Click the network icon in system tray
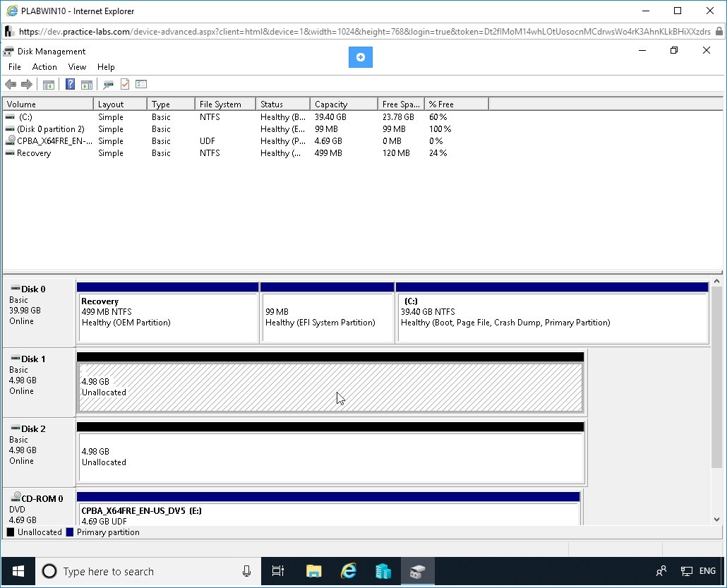727x588 pixels. pos(686,571)
